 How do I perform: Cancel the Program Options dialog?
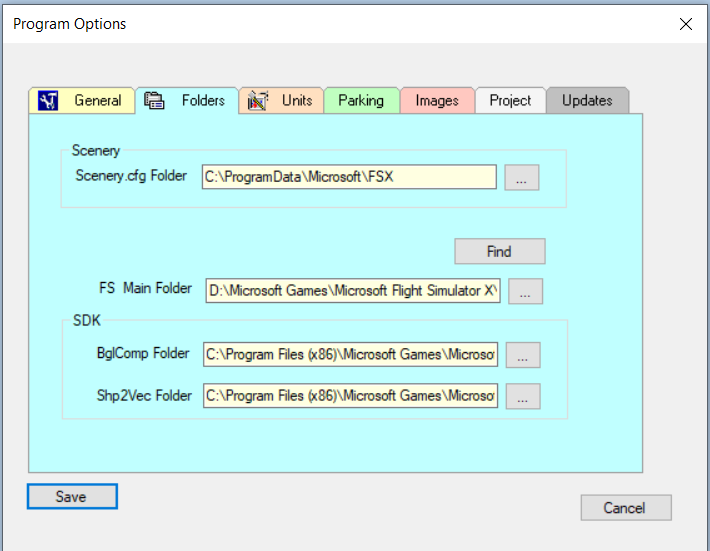point(625,508)
